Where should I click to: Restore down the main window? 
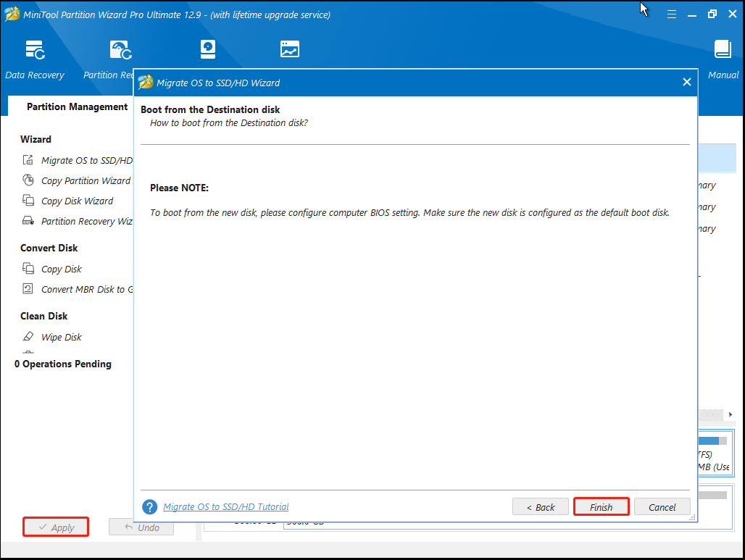tap(712, 14)
